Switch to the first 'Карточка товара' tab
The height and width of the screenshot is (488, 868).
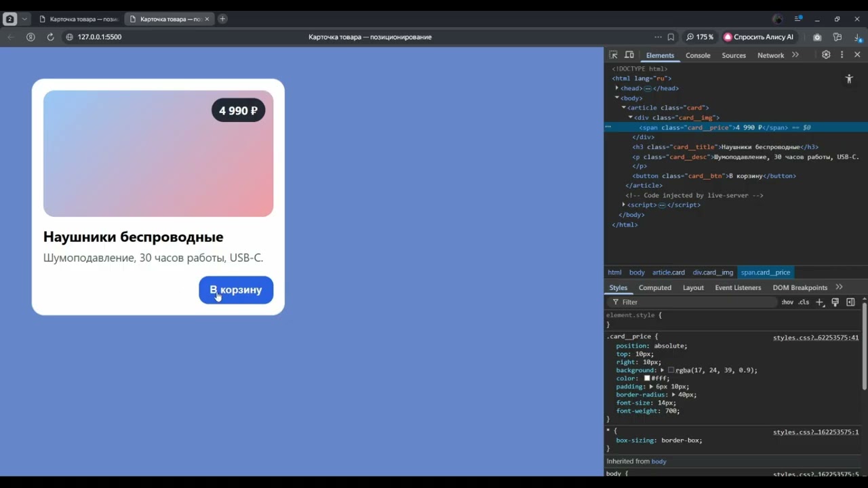tap(79, 19)
